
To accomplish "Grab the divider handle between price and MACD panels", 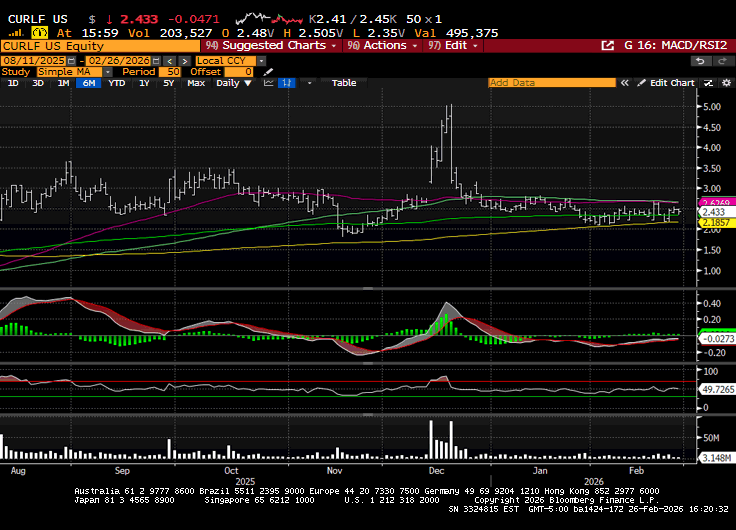I will [x=368, y=288].
